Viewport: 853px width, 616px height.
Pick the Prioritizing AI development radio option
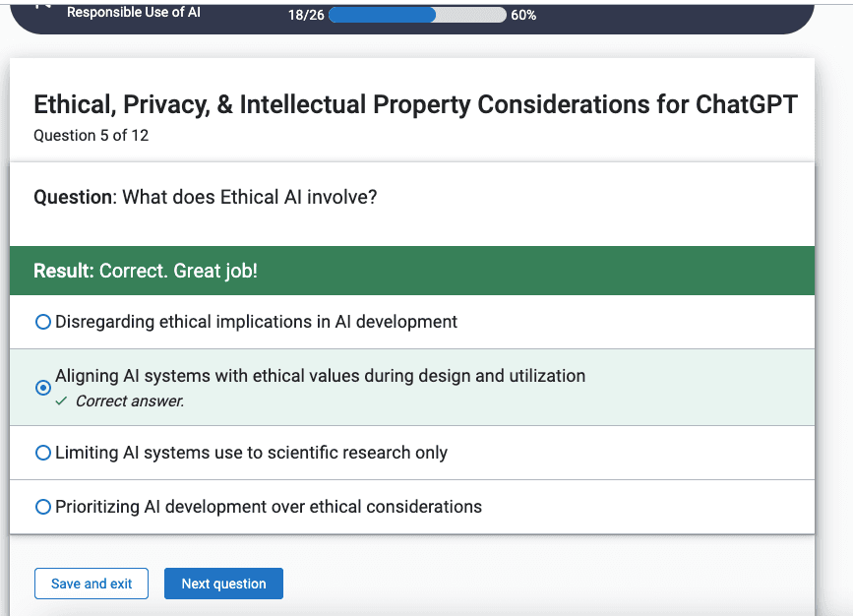43,507
